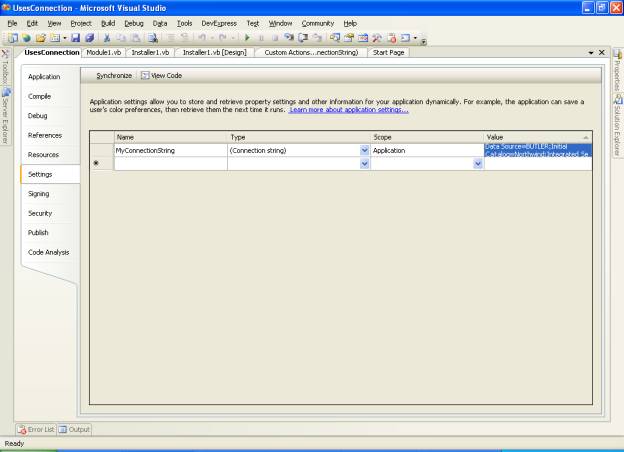
Task: Switch to the Module1.vb tab
Action: 103,53
